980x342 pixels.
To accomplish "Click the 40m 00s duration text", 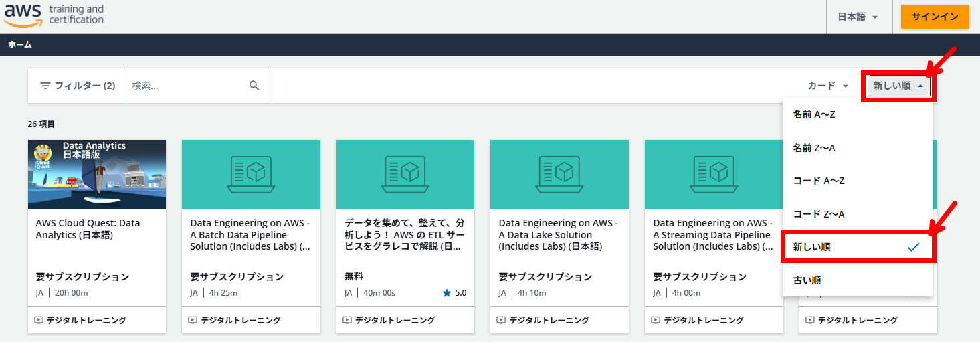I will pyautogui.click(x=379, y=292).
